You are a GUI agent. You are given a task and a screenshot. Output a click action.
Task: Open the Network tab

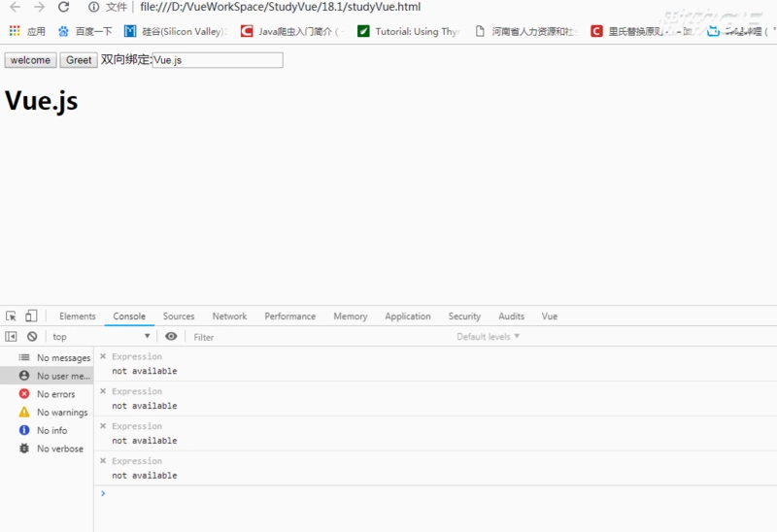[x=229, y=316]
